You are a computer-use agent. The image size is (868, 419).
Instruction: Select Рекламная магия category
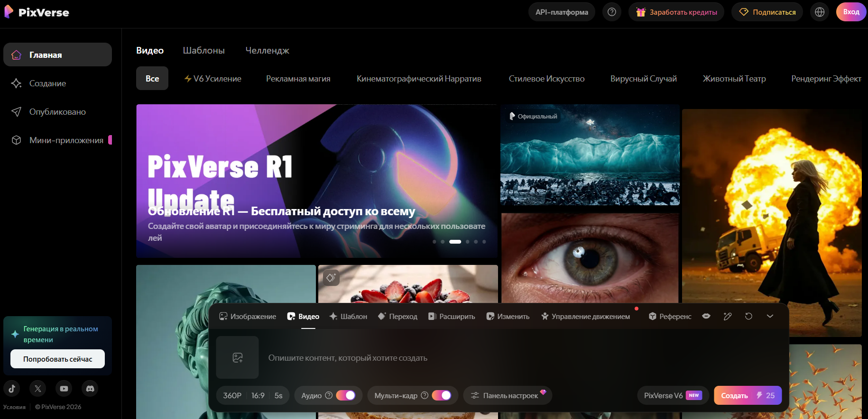(298, 79)
